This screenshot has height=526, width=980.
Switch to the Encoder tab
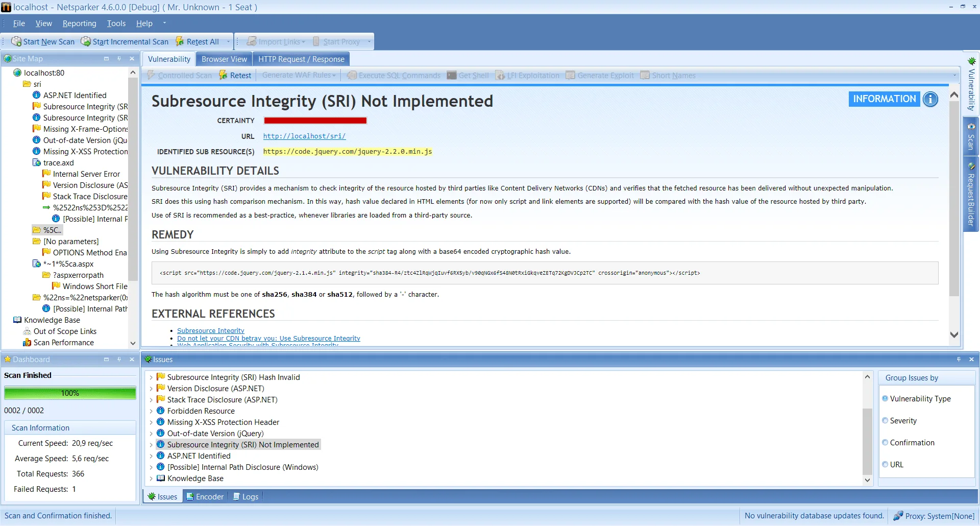(205, 496)
